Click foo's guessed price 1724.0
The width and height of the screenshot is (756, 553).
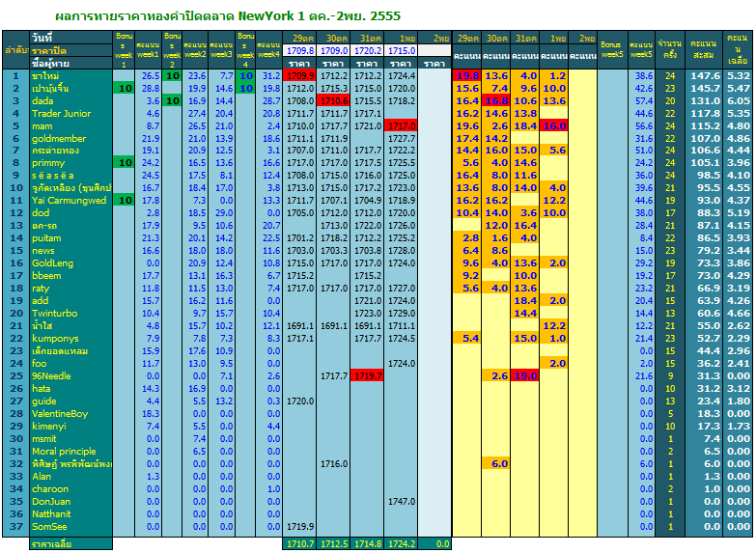point(401,364)
